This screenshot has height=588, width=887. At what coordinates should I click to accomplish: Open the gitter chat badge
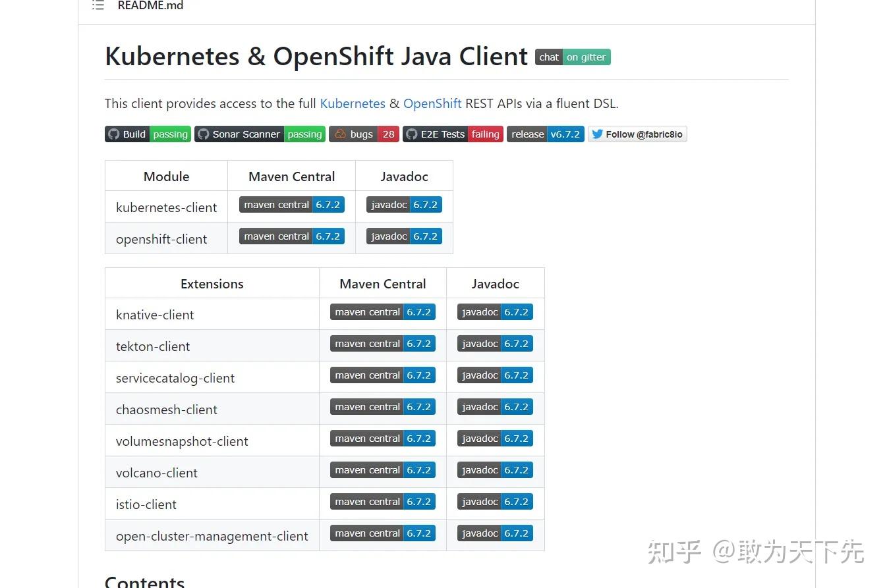tap(572, 57)
